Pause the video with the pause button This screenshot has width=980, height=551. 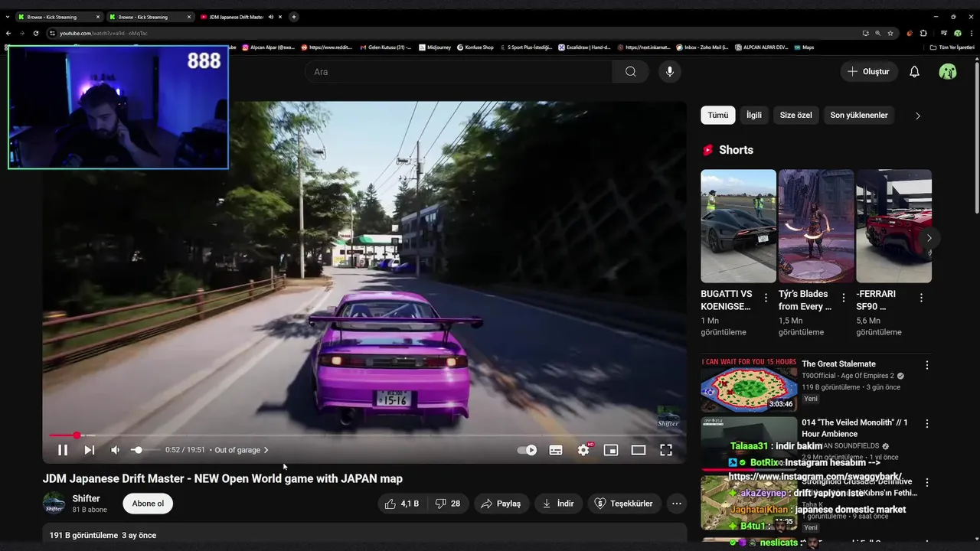click(63, 450)
